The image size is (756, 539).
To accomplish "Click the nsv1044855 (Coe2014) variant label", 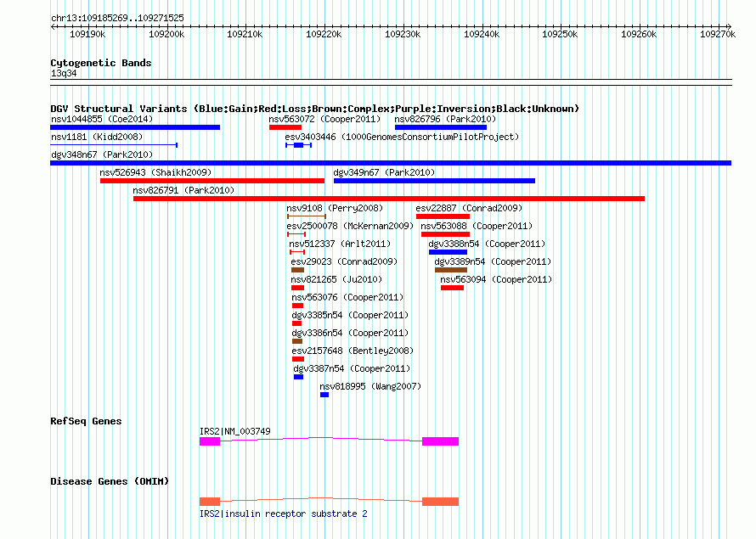I will point(102,119).
